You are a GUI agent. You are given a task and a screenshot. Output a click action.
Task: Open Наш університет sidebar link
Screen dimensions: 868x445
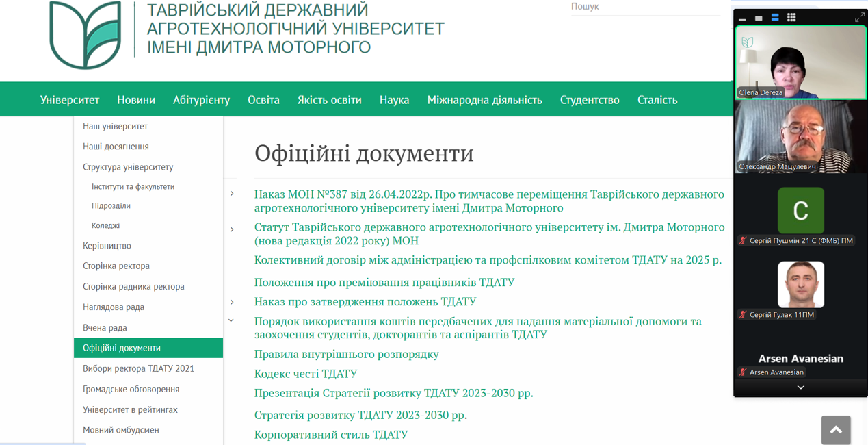[115, 126]
